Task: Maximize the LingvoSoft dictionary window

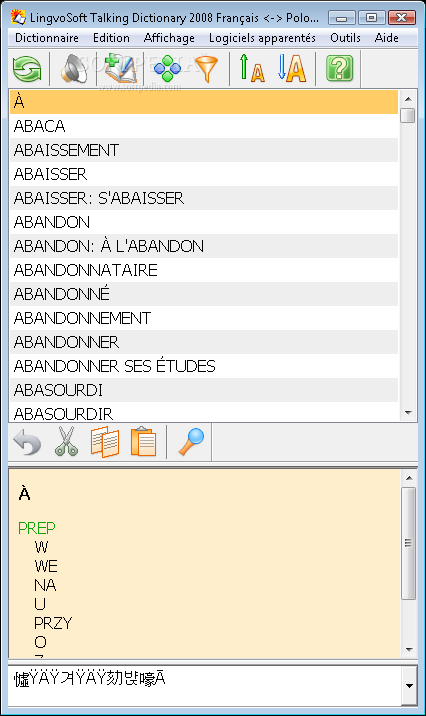Action: coord(371,18)
